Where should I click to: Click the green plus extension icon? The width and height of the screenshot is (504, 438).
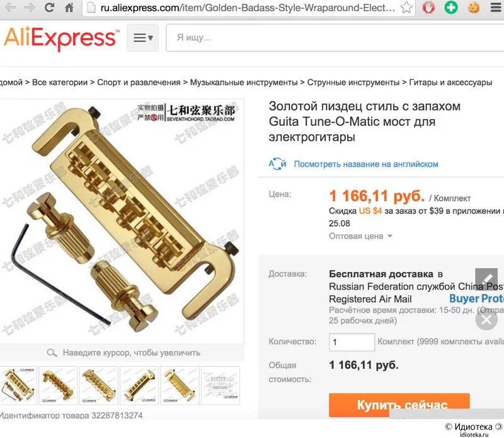451,7
